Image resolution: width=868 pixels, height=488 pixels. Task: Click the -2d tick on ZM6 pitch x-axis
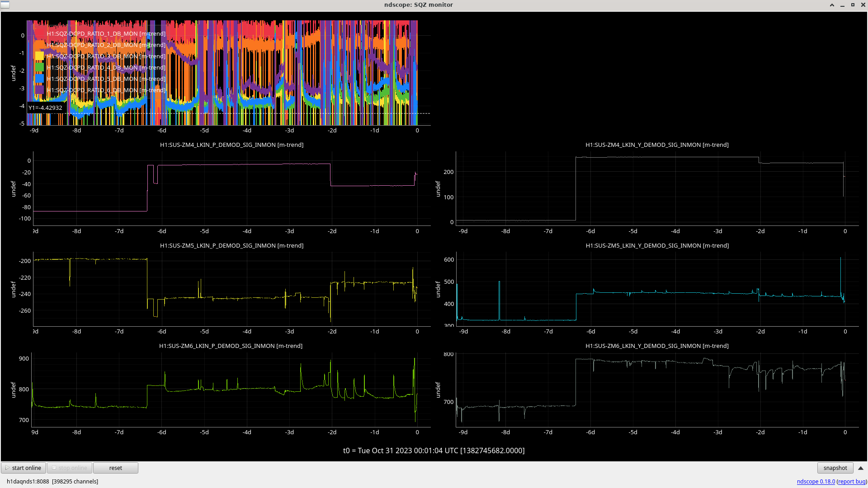tap(332, 432)
